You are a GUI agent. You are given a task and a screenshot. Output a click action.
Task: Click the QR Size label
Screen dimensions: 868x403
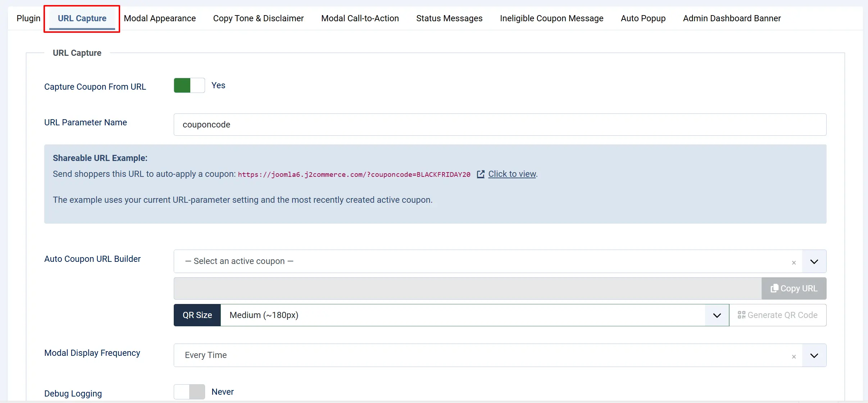click(197, 315)
